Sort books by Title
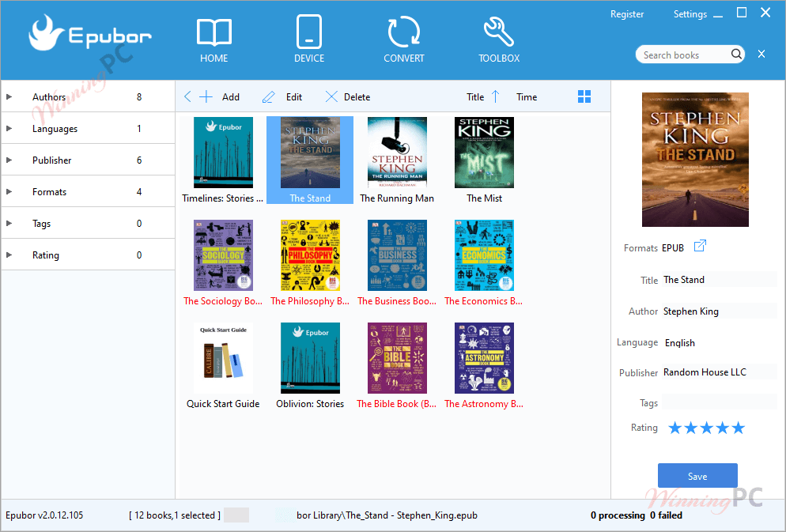The height and width of the screenshot is (532, 786). pos(475,96)
